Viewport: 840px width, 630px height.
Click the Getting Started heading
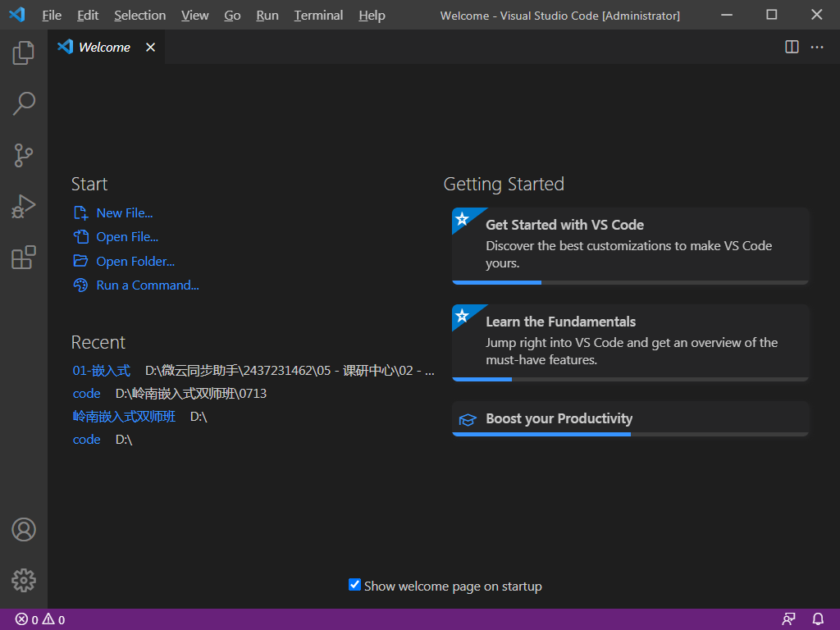504,185
